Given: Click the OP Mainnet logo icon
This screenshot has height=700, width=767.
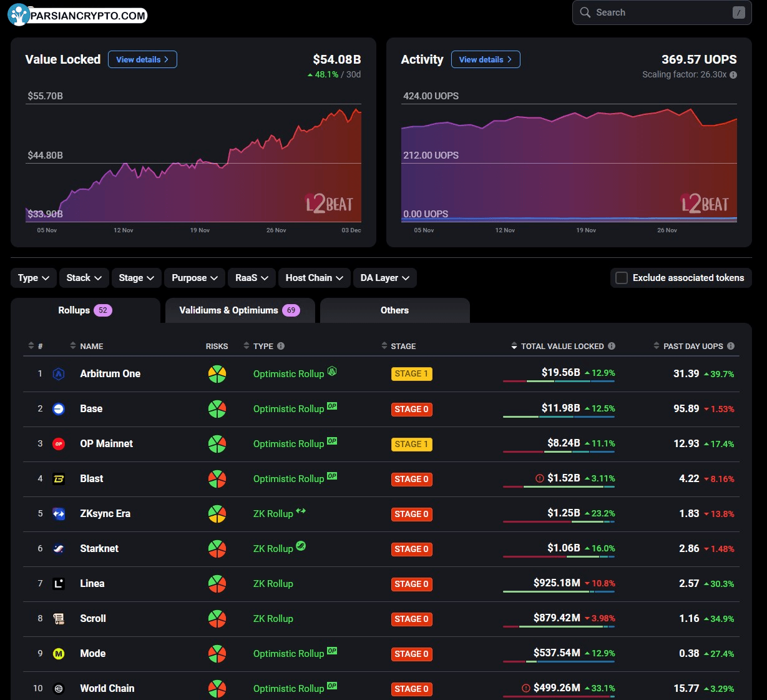Looking at the screenshot, I should click(x=59, y=444).
